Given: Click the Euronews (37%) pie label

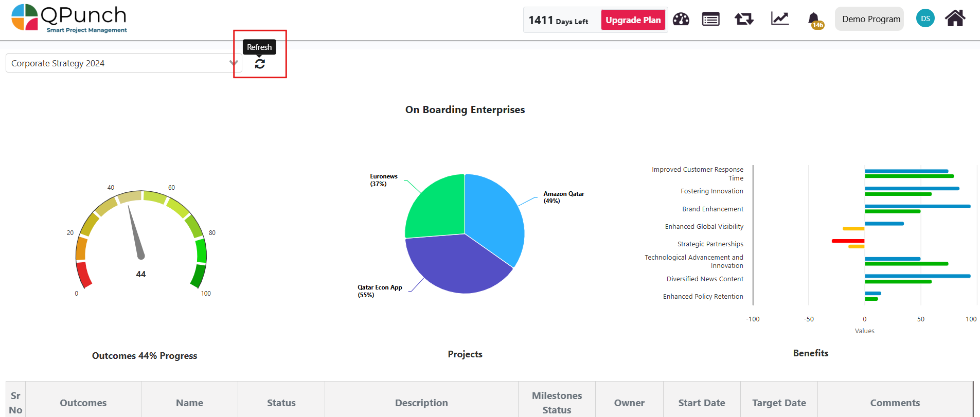Looking at the screenshot, I should [384, 180].
